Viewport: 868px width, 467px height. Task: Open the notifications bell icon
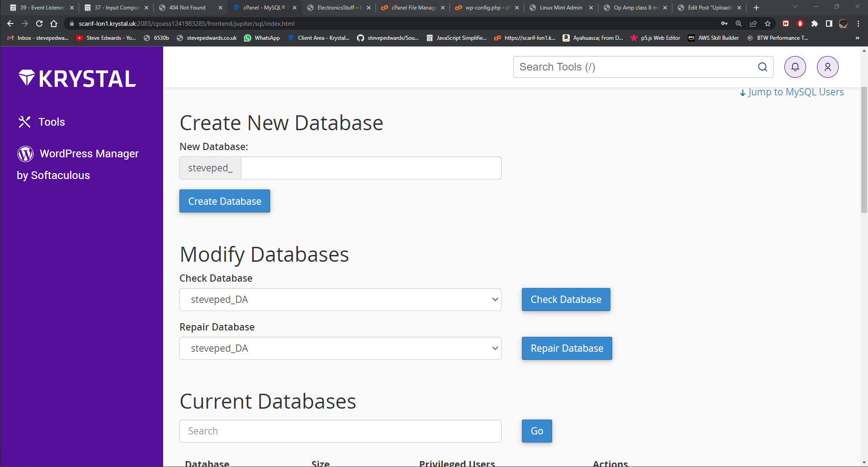click(x=795, y=67)
